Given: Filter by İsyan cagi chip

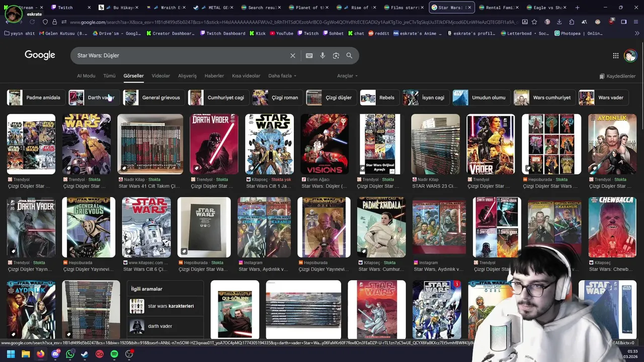Looking at the screenshot, I should pyautogui.click(x=425, y=98).
